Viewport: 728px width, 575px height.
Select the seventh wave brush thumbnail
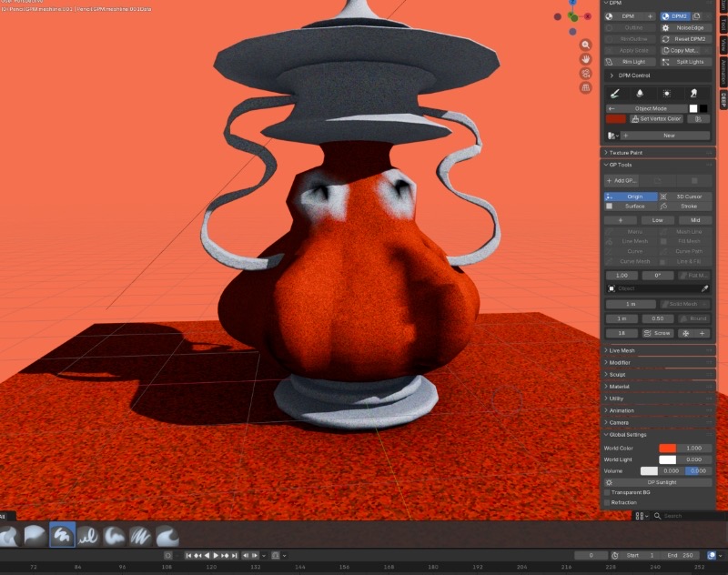167,536
